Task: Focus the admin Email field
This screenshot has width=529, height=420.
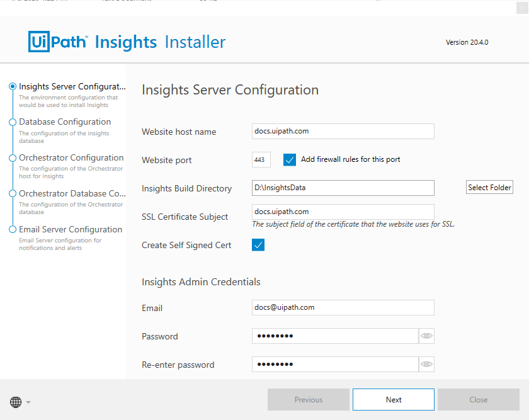Action: point(343,308)
